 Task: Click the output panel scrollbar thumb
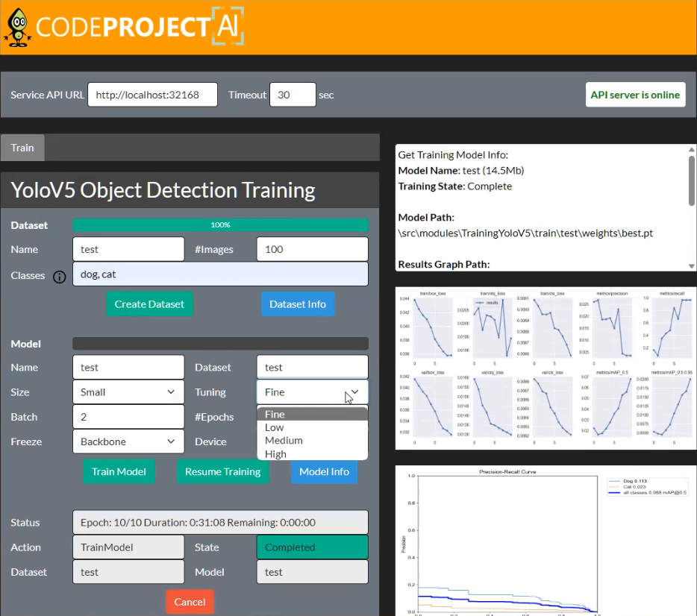[691, 180]
